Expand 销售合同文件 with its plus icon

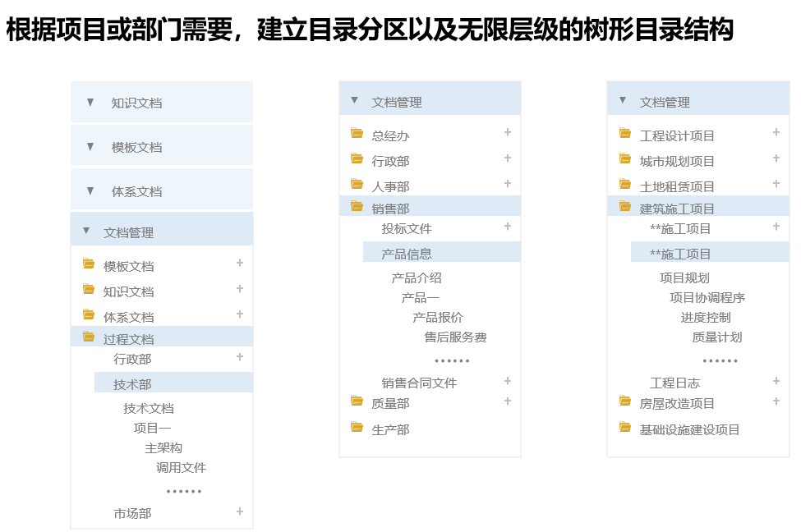[508, 381]
